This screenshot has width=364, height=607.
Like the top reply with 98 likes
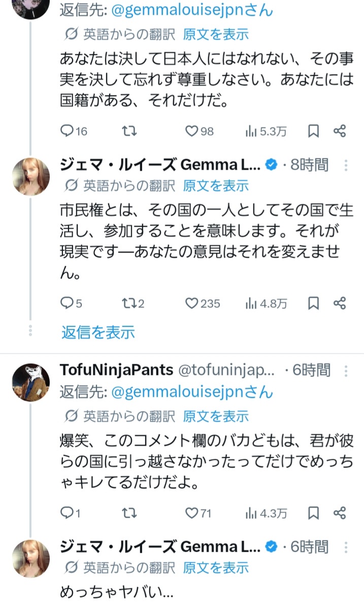(191, 131)
